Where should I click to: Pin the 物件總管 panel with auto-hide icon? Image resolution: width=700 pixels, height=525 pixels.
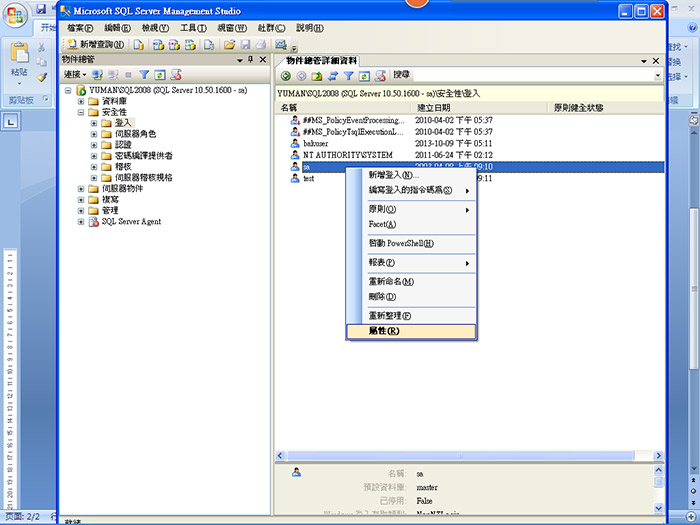(251, 60)
